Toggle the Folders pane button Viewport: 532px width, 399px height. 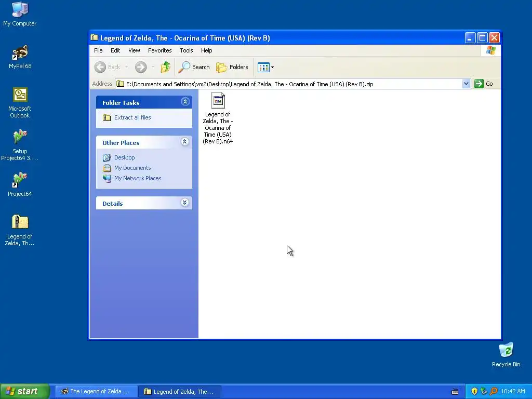click(x=232, y=67)
